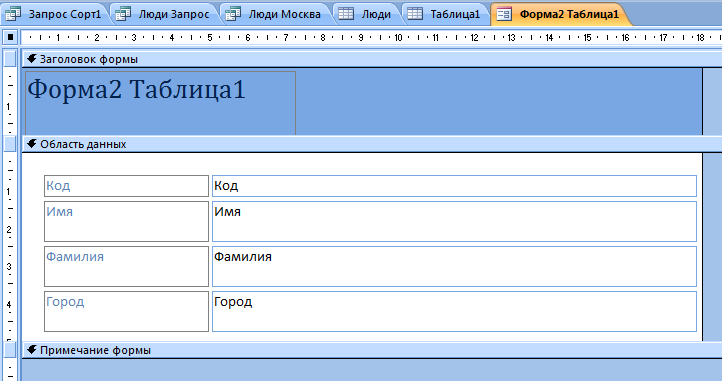Image resolution: width=722 pixels, height=381 pixels.
Task: Click the arrow icon beside Область данных
Action: tap(31, 144)
